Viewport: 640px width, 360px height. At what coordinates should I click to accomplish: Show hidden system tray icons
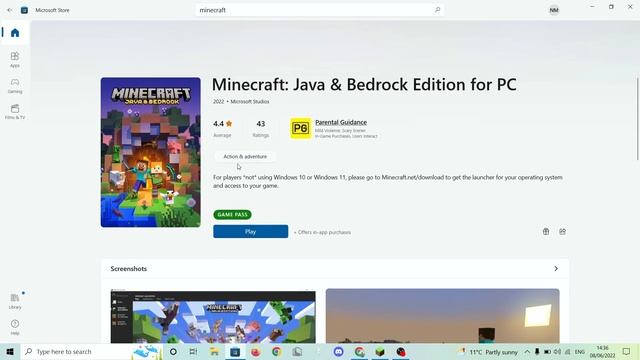(x=527, y=352)
